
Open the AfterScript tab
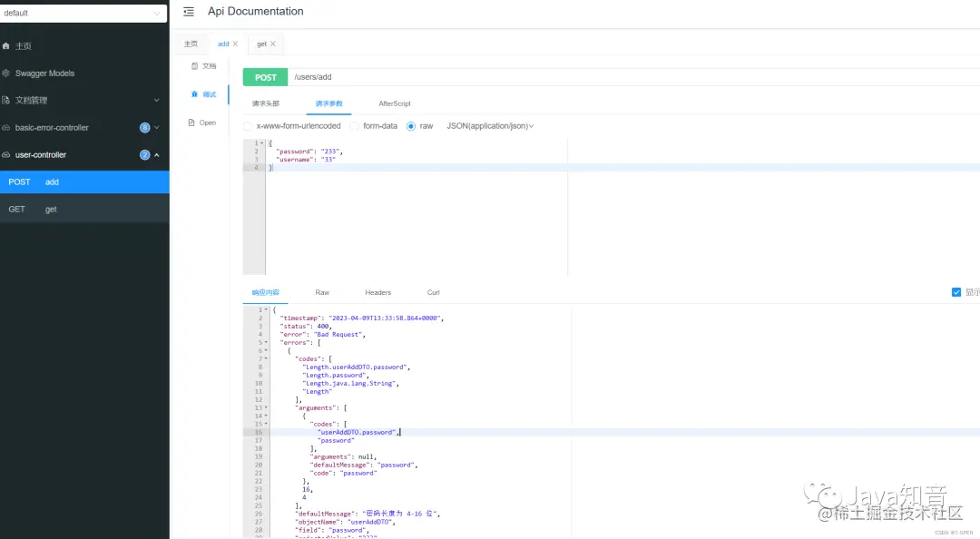(395, 103)
